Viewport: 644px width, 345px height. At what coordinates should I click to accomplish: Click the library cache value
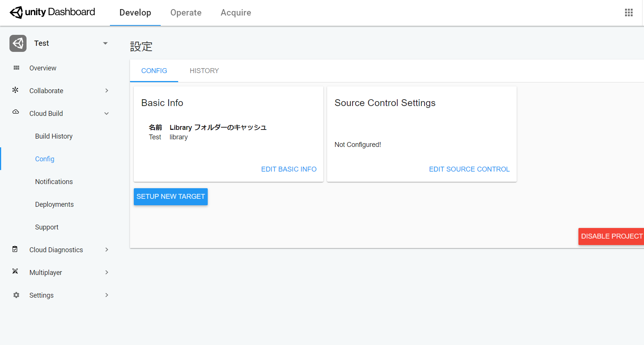(x=179, y=137)
